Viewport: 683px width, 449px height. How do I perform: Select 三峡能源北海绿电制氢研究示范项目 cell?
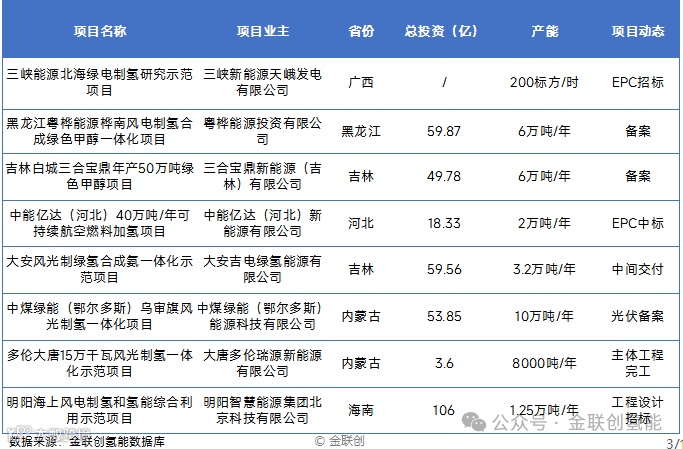pyautogui.click(x=99, y=82)
